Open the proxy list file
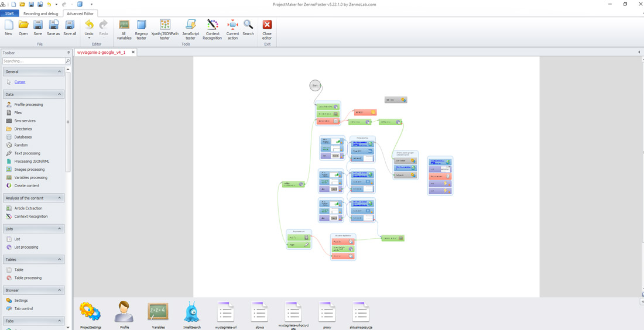Screen dimensions: 644x330 click(x=327, y=315)
